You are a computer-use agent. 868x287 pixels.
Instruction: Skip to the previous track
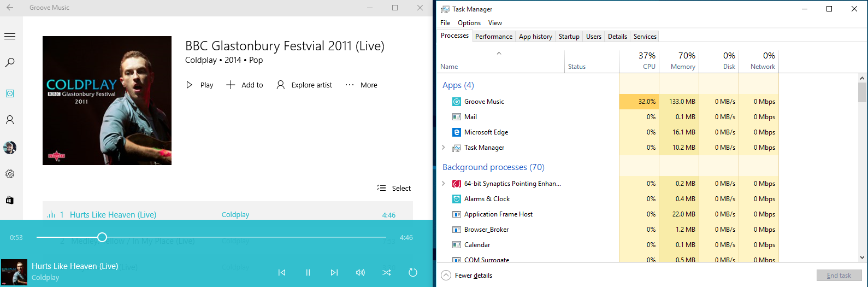[x=282, y=272]
